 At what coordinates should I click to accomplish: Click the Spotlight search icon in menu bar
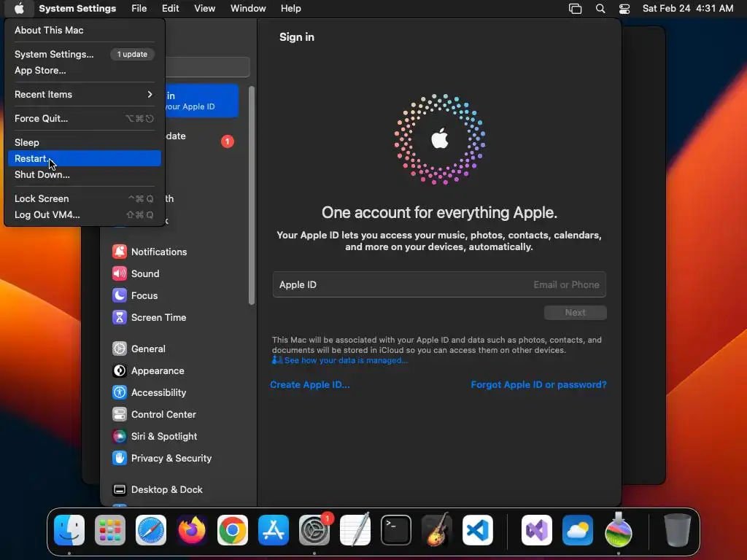tap(600, 9)
